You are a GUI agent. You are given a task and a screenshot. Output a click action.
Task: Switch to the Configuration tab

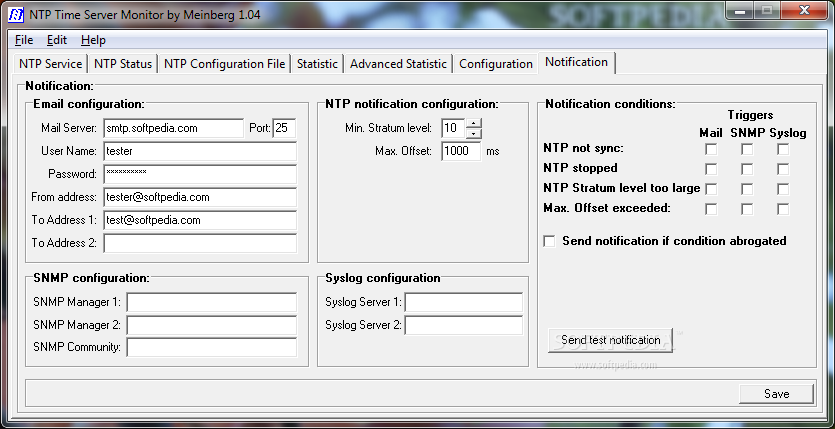tap(495, 64)
